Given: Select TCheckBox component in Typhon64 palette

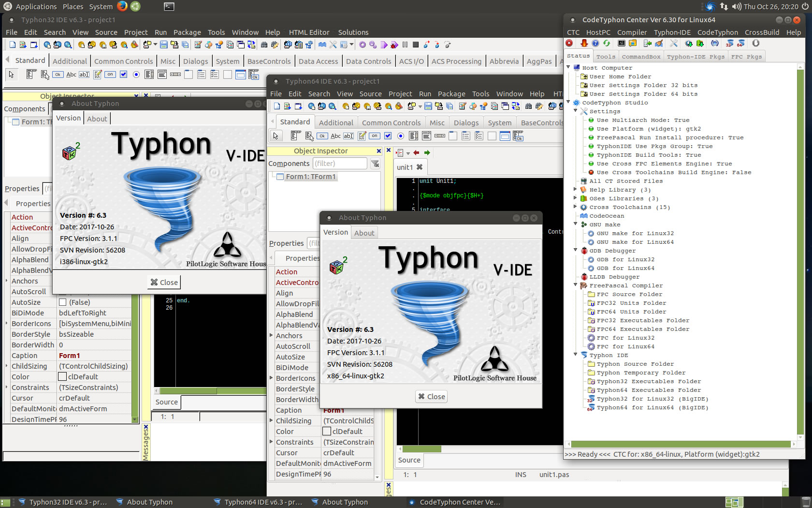Looking at the screenshot, I should 388,136.
